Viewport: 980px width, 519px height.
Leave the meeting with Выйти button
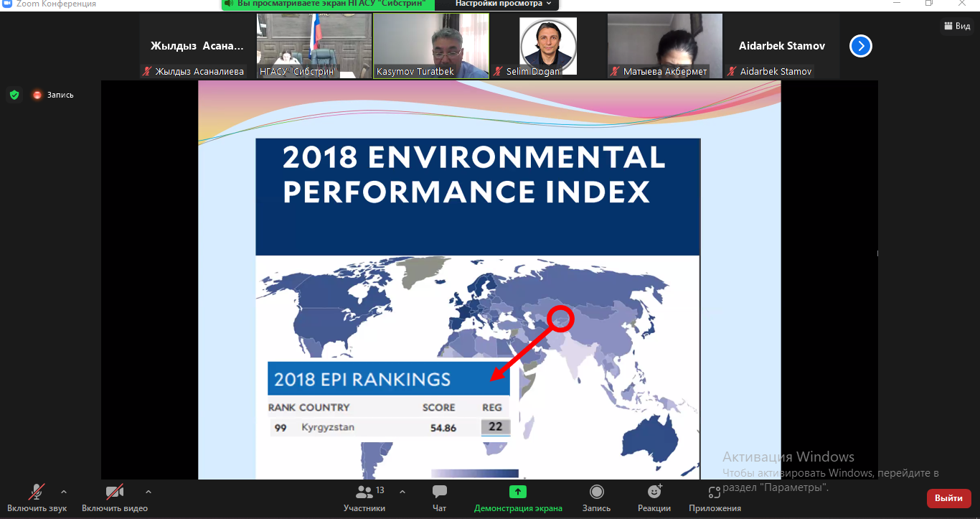point(948,498)
